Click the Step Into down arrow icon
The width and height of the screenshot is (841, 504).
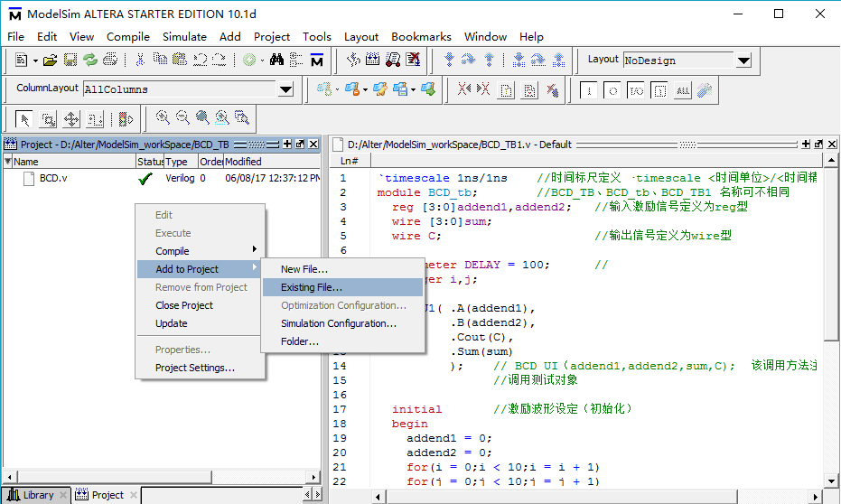pyautogui.click(x=450, y=60)
